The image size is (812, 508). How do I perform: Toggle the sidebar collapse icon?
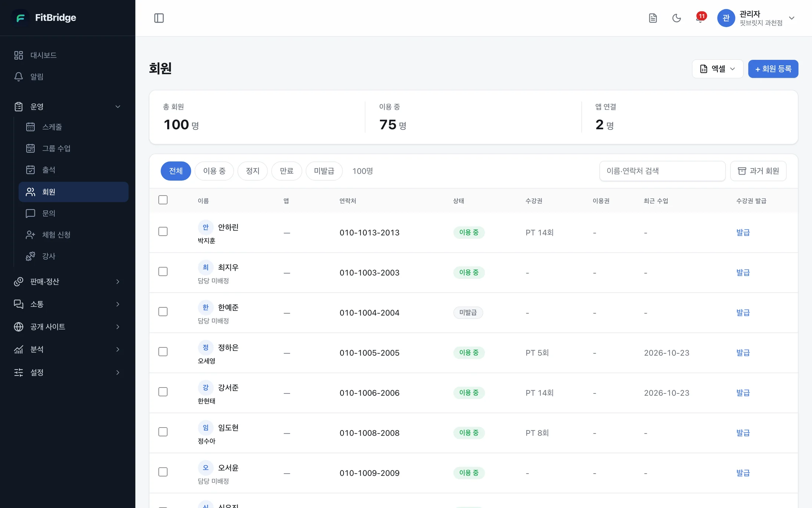click(x=159, y=18)
